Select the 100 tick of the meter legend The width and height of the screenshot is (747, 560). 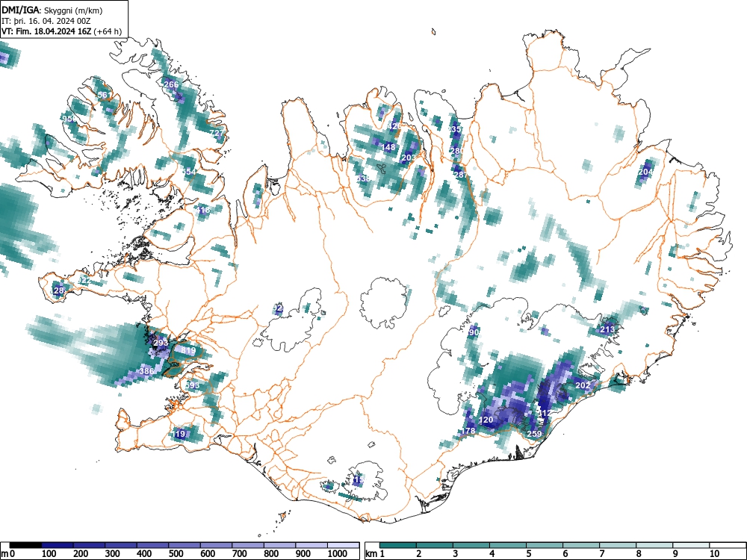[49, 554]
